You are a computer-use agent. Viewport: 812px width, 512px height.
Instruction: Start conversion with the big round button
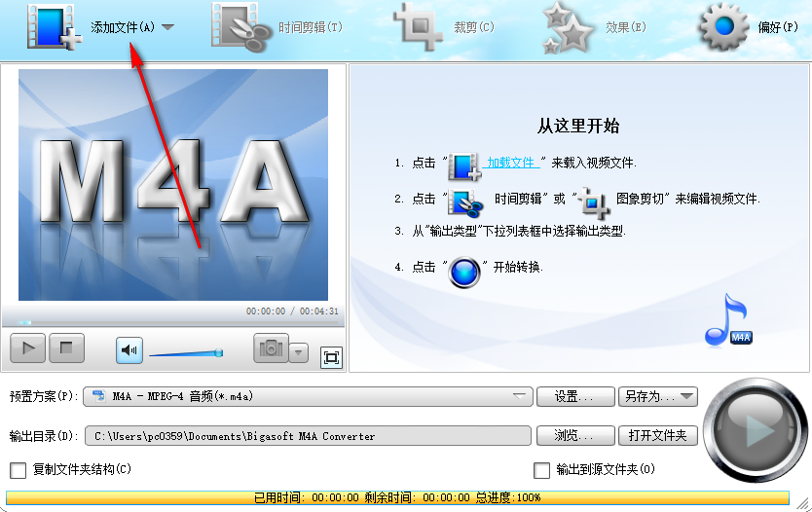(755, 430)
